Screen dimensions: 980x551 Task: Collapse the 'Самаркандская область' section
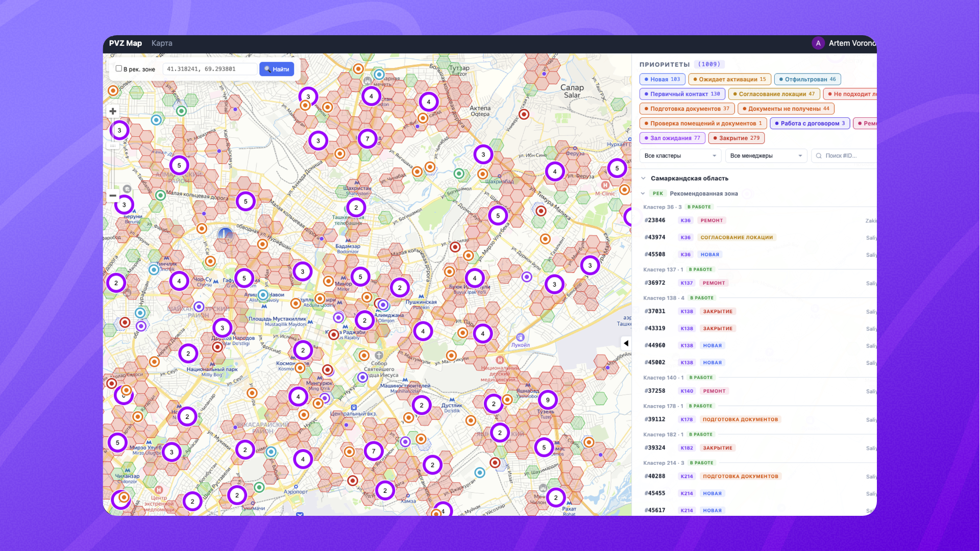point(644,179)
